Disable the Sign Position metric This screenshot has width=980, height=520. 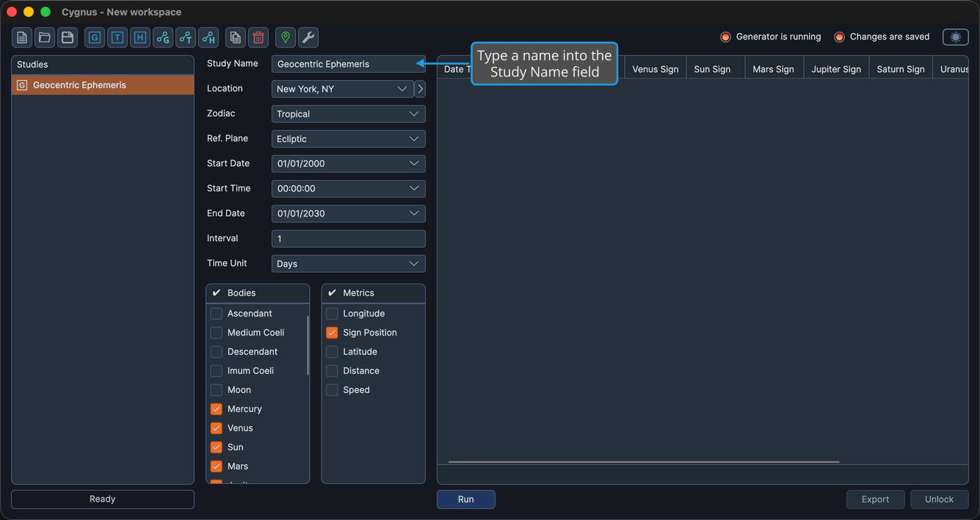(332, 333)
